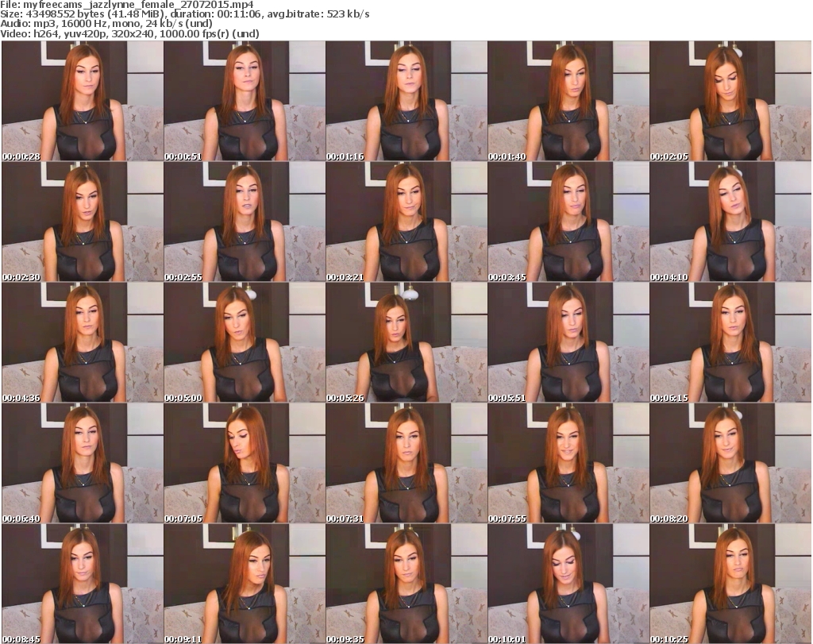Open the thumbnail stamped 00:10:01
This screenshot has height=644, width=813.
[568, 584]
